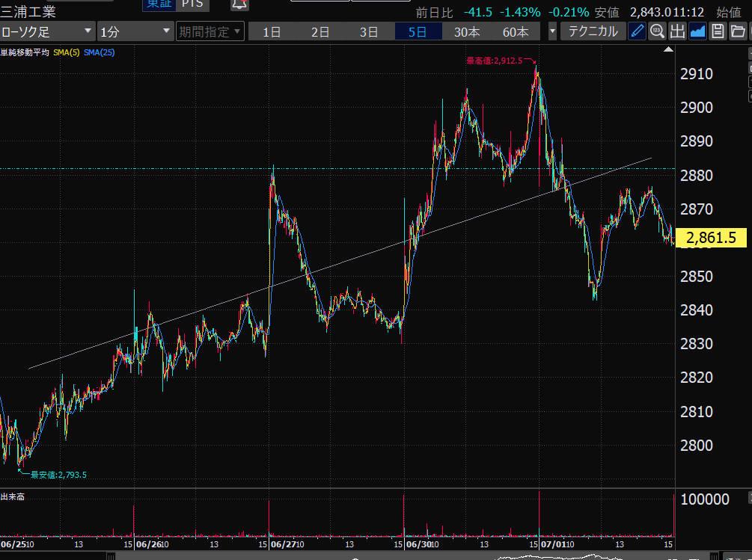Click the 三浦工業 stock name
Image resolution: width=752 pixels, height=560 pixels.
[x=28, y=12]
